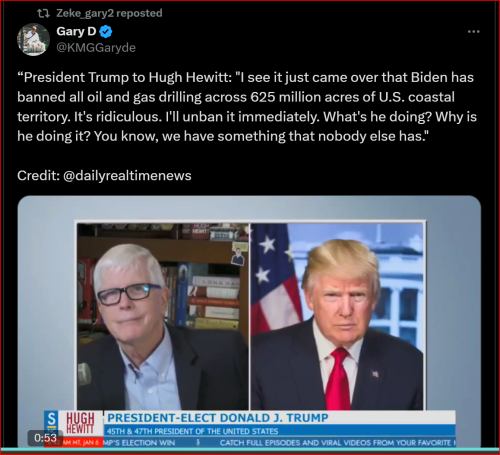
Task: Click the blue verified checkmark badge
Action: (x=106, y=32)
